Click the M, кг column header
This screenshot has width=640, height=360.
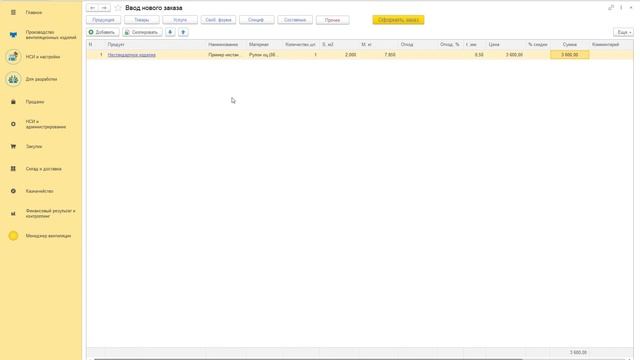click(x=378, y=44)
